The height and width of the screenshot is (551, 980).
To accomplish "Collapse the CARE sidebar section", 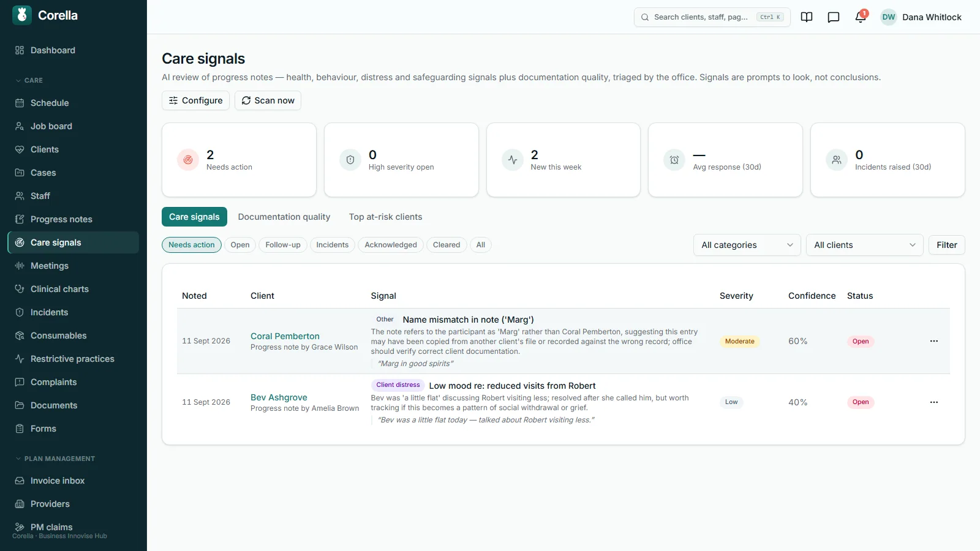I will click(x=29, y=80).
